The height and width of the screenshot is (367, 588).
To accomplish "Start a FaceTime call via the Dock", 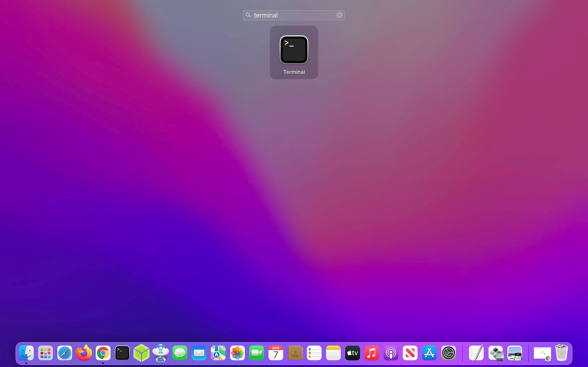I will pyautogui.click(x=257, y=353).
